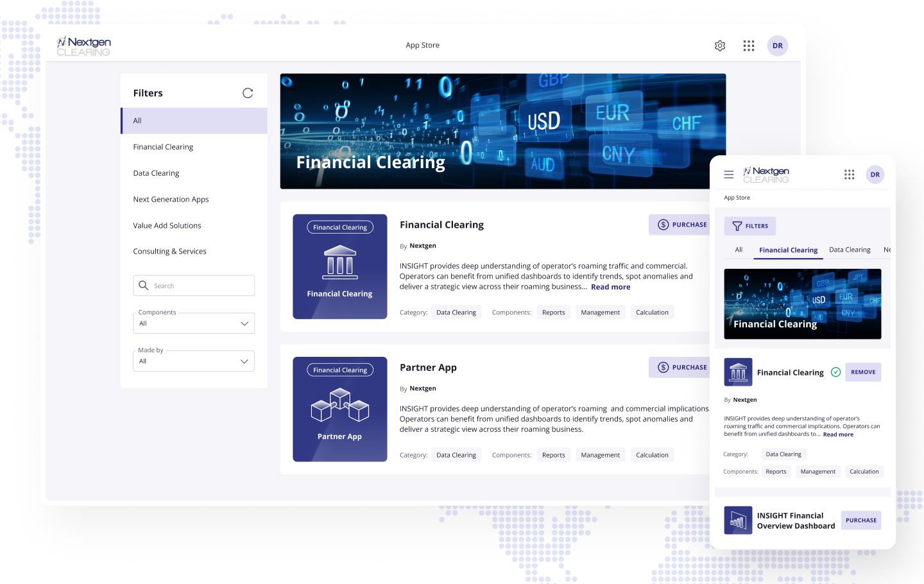Expand the Made by dropdown
This screenshot has width=924, height=584.
pyautogui.click(x=194, y=361)
